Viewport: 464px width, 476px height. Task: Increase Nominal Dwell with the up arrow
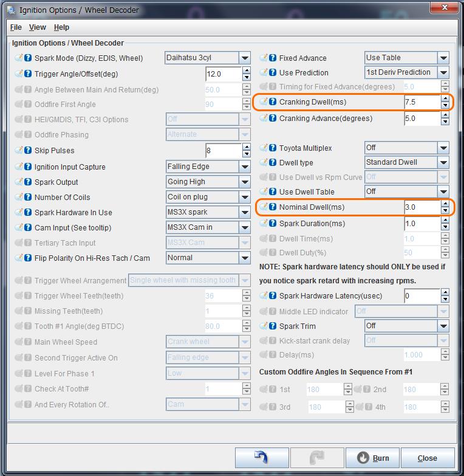(445, 204)
